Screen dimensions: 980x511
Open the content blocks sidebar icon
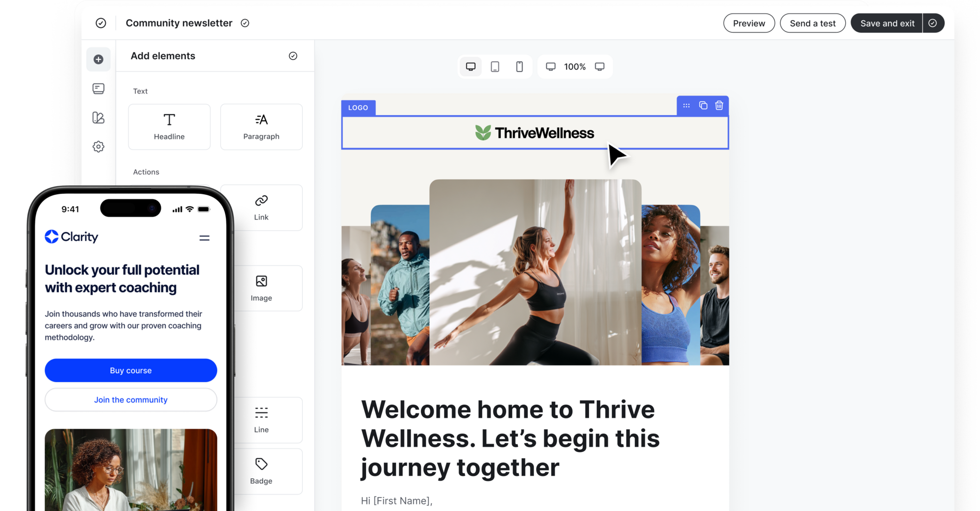[x=98, y=89]
